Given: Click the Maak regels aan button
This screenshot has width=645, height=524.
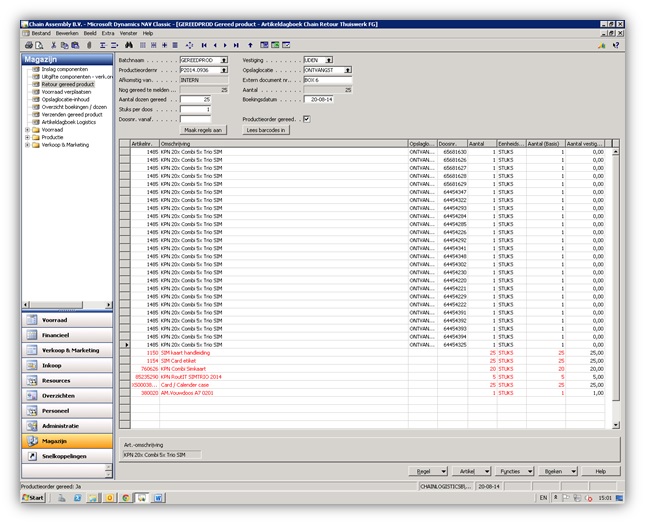Looking at the screenshot, I should [203, 130].
